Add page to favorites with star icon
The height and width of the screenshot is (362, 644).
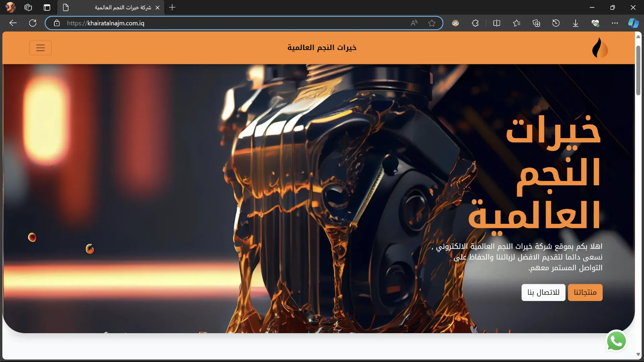point(432,23)
